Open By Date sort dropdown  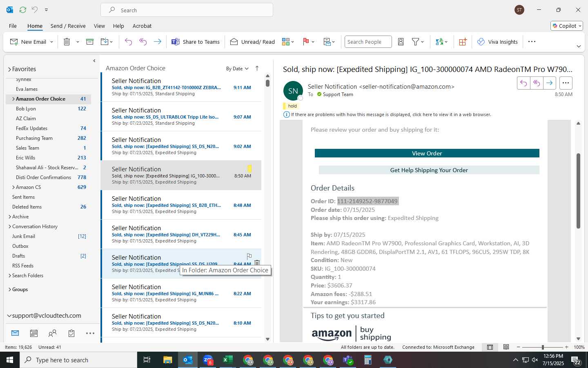point(237,69)
